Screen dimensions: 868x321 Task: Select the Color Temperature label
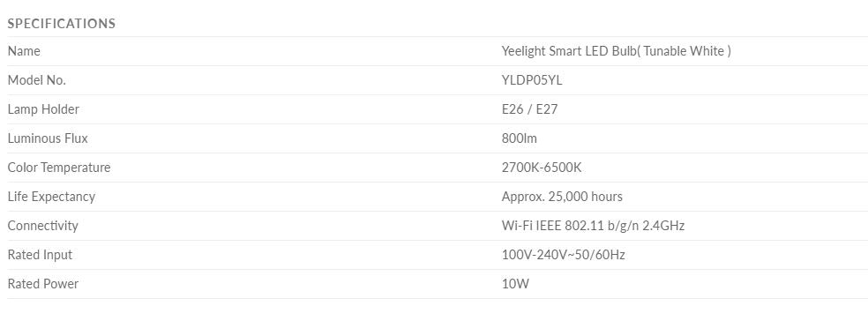[x=59, y=168]
